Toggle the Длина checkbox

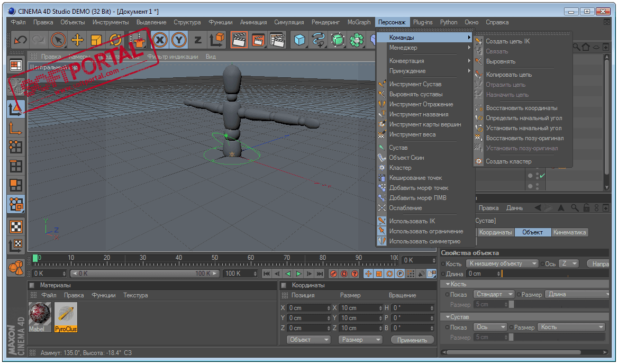[x=443, y=274]
